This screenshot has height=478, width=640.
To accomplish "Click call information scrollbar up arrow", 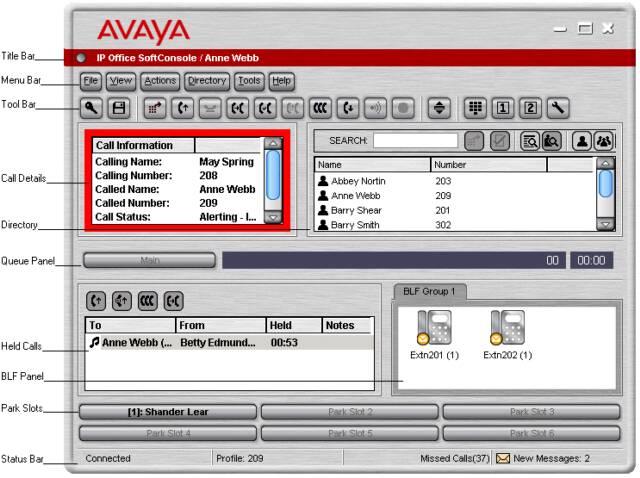I will click(273, 143).
